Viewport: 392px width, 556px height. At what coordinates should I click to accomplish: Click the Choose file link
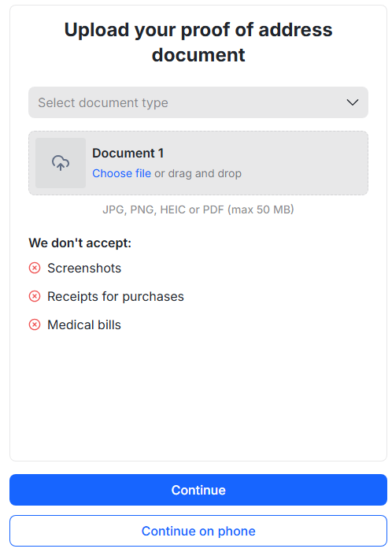click(121, 173)
